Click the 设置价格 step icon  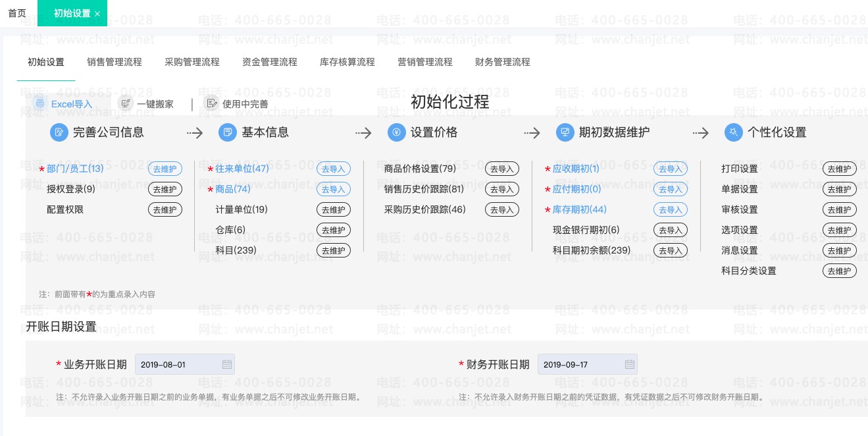coord(396,132)
